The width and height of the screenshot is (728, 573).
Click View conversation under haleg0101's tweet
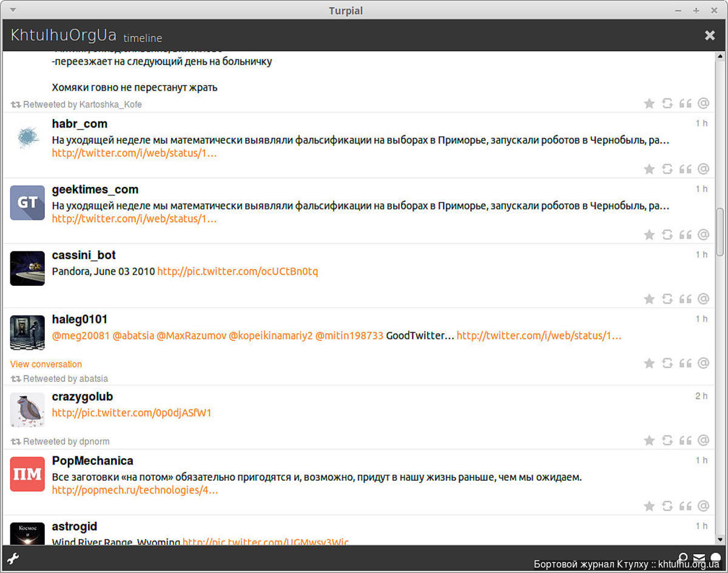(x=46, y=364)
